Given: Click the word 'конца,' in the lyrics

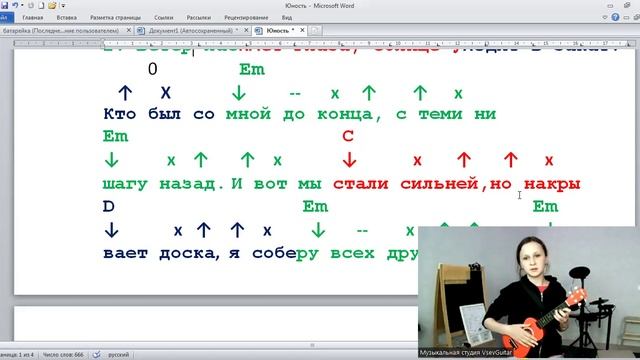Looking at the screenshot, I should (349, 114).
